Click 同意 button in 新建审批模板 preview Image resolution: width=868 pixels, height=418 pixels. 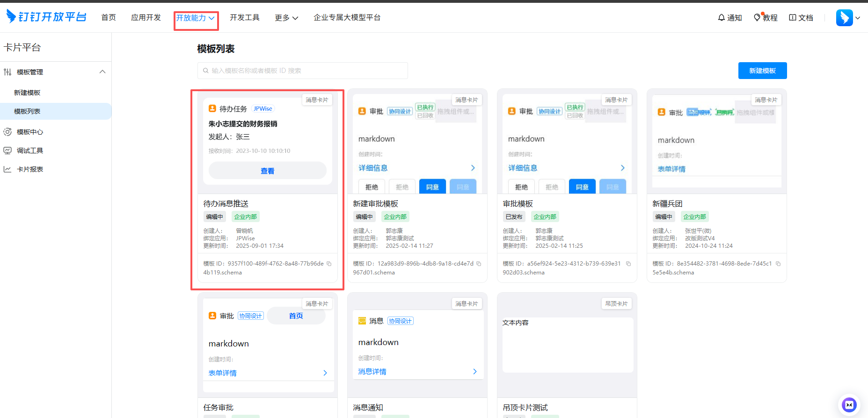(x=432, y=187)
